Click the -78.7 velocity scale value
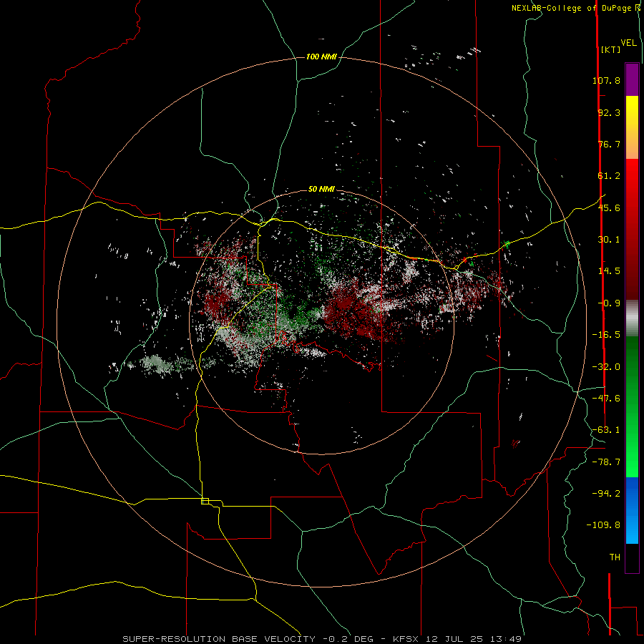The width and height of the screenshot is (644, 644). click(x=606, y=462)
